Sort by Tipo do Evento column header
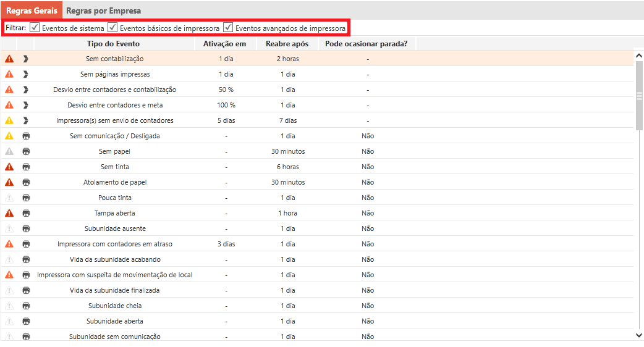The width and height of the screenshot is (644, 347). tap(114, 44)
